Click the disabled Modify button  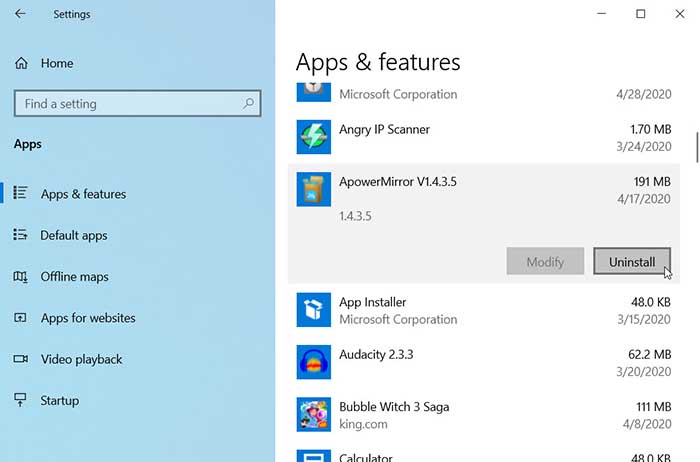coord(545,261)
